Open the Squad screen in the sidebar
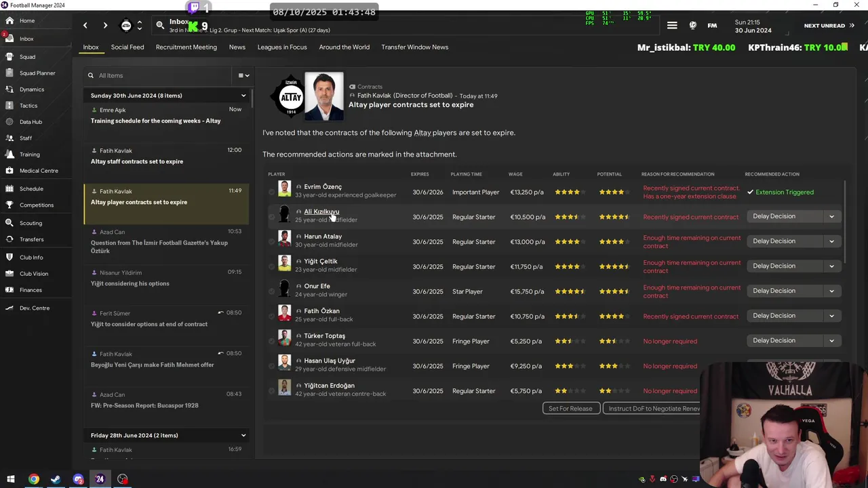Viewport: 868px width, 488px height. click(x=27, y=57)
